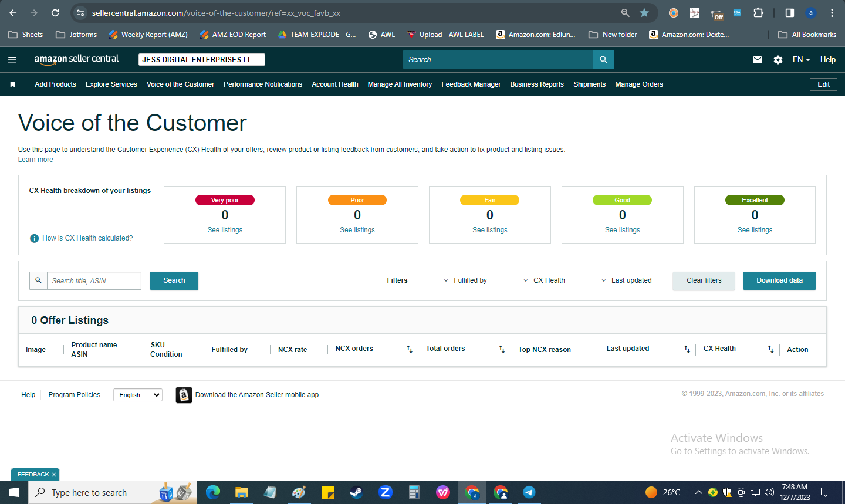Sort by the Total orders arrows icon
Image resolution: width=845 pixels, height=504 pixels.
(502, 349)
